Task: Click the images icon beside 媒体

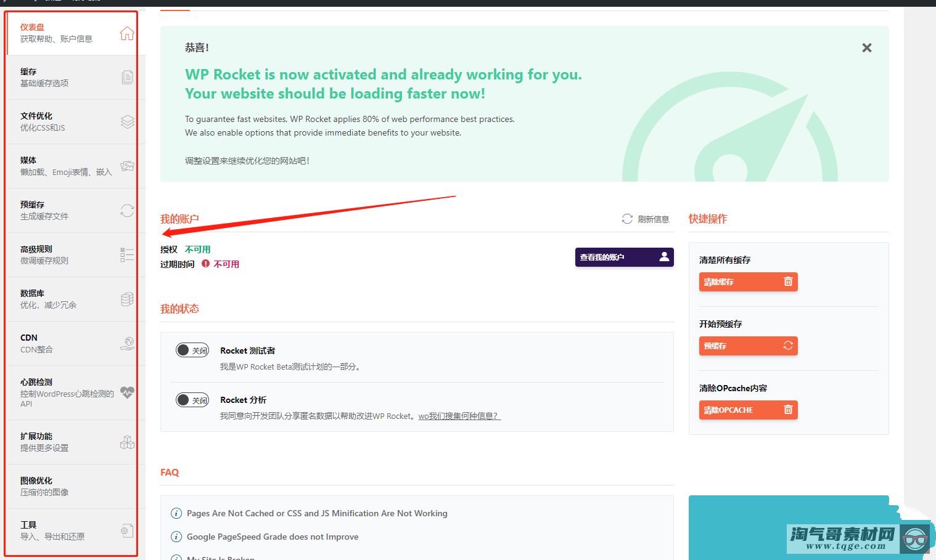Action: (x=127, y=166)
